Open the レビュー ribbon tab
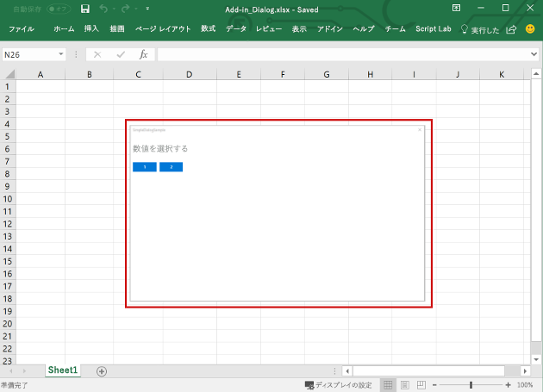Viewport: 543px width, 392px height. (x=269, y=29)
